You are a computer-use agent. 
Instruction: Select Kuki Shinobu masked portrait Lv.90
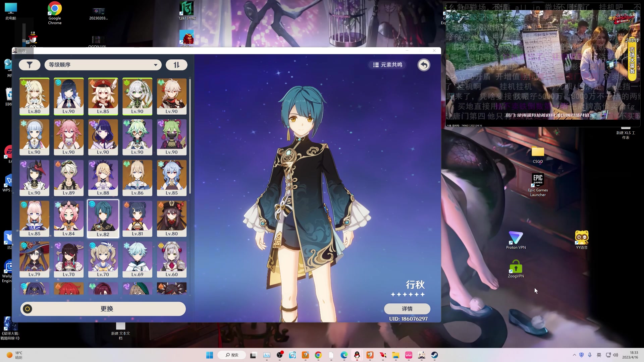click(171, 137)
